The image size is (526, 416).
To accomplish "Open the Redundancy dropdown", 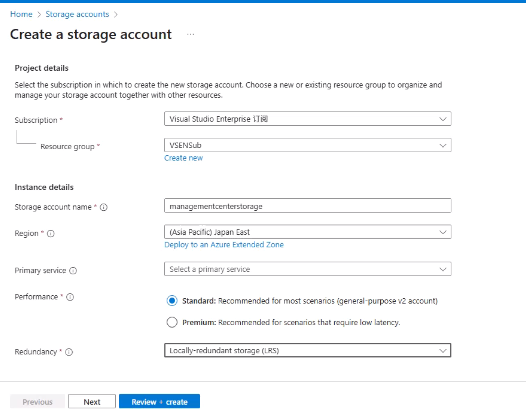I will pyautogui.click(x=308, y=350).
